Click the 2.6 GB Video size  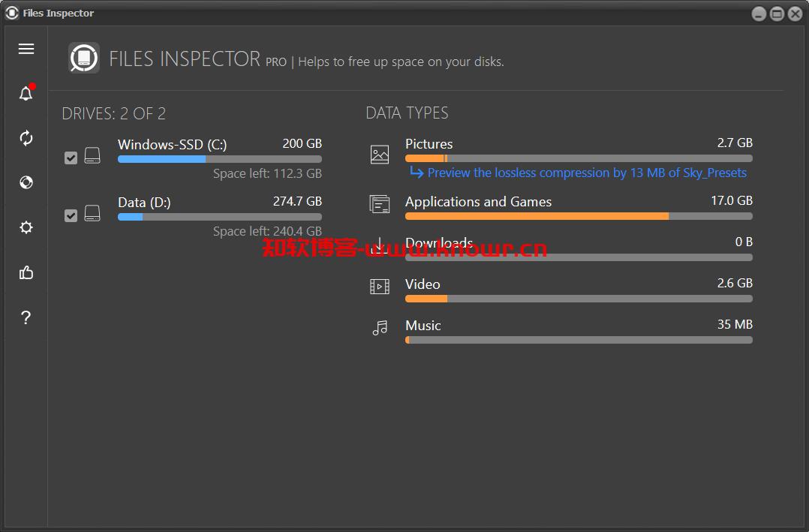pos(735,283)
